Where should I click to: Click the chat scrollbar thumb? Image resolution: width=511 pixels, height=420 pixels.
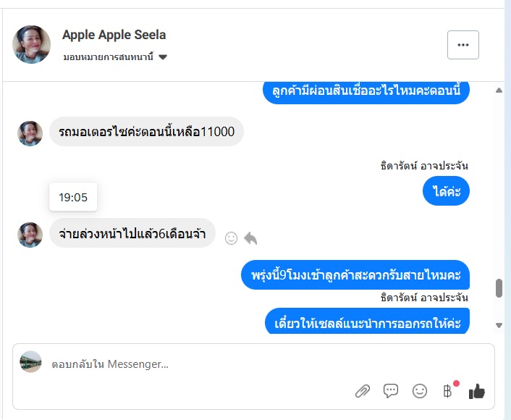pos(499,287)
